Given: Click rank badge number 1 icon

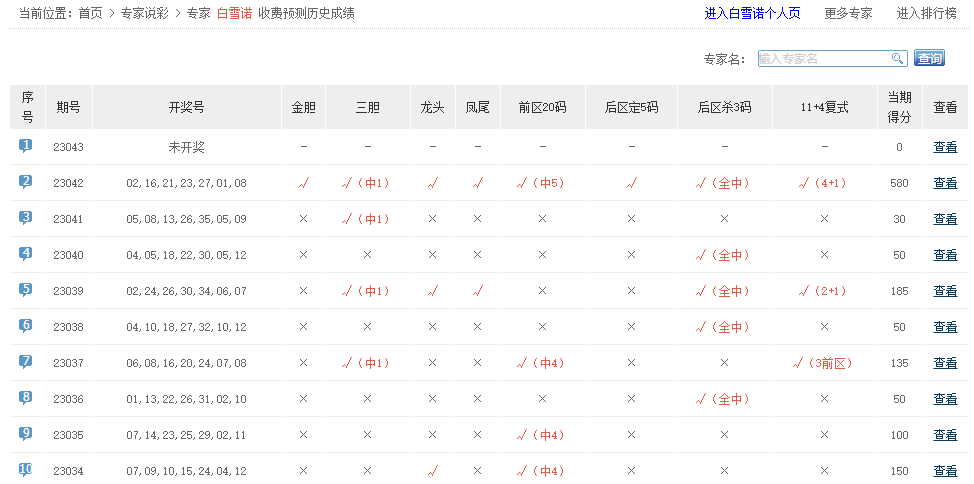Looking at the screenshot, I should point(26,146).
